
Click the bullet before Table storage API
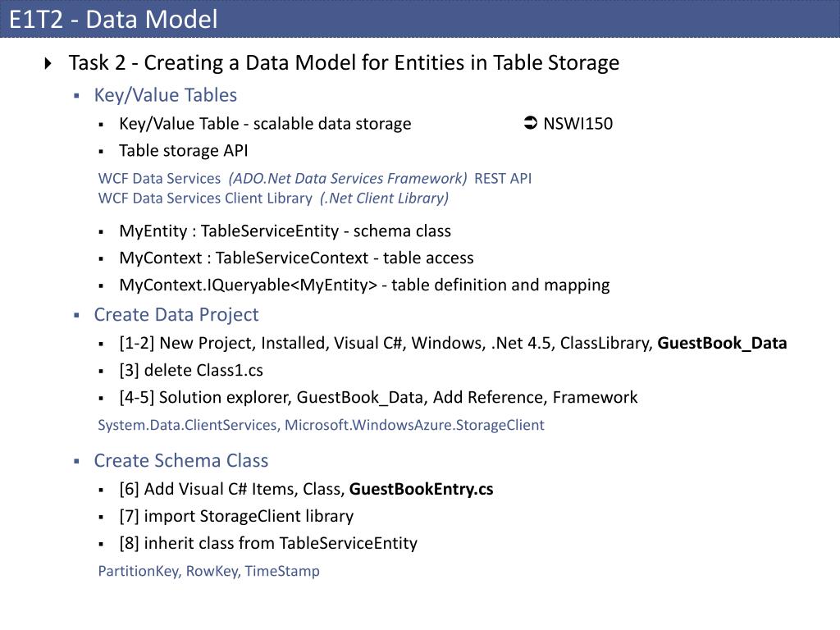[x=101, y=152]
